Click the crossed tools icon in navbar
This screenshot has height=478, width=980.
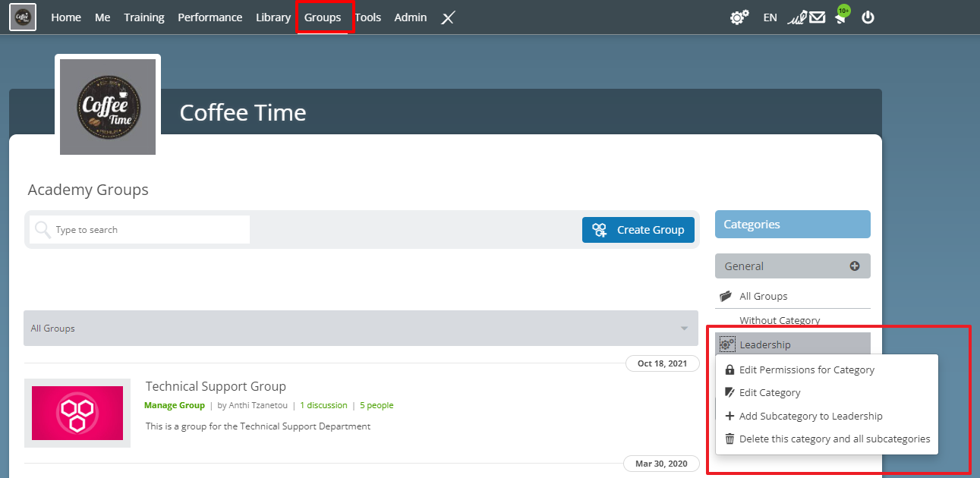(448, 17)
